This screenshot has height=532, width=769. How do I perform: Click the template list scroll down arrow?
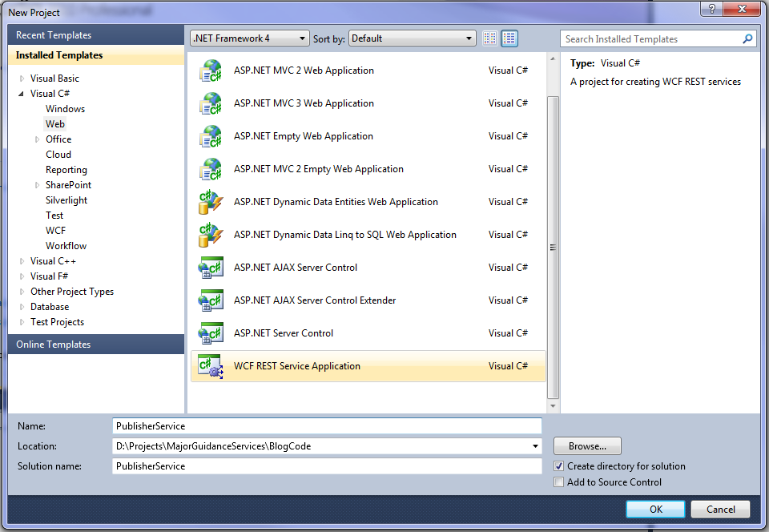coord(553,406)
